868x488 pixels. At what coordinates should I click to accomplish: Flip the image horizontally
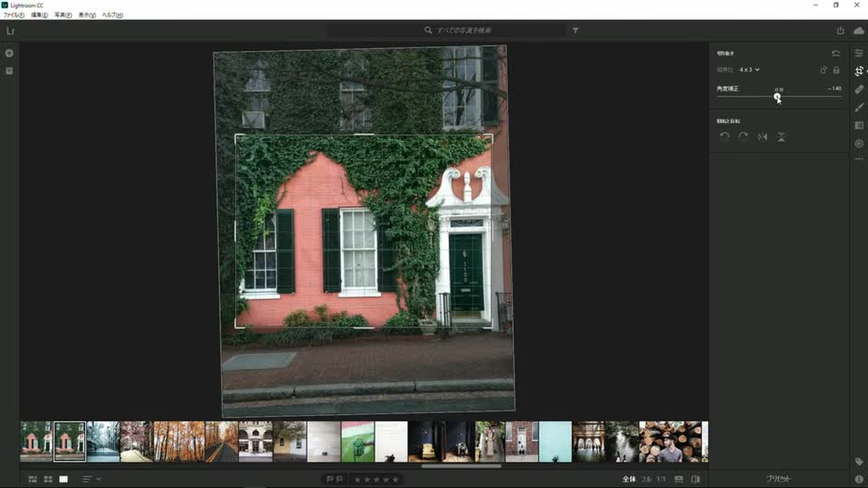(x=762, y=137)
